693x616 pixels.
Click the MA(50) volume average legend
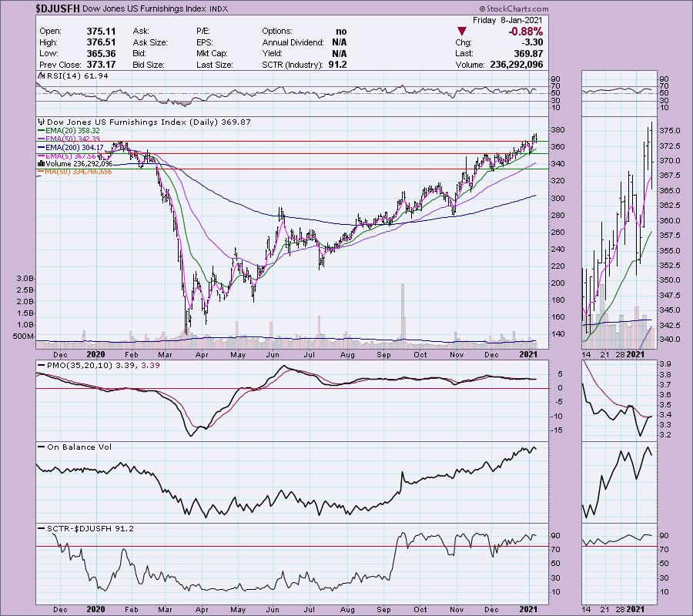pos(75,172)
